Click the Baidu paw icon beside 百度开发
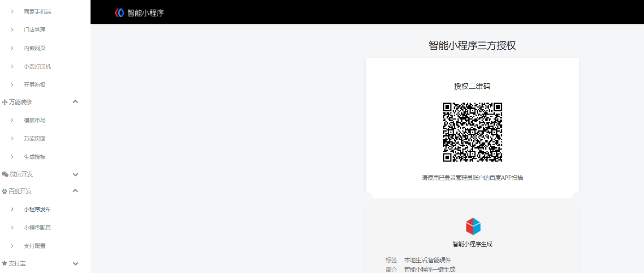The image size is (644, 273). tap(4, 191)
